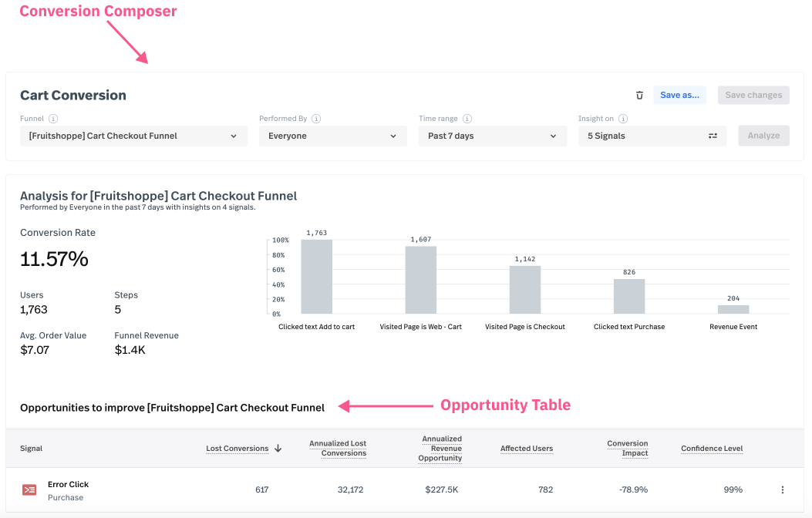Click the Lost Conversions sort arrow
The height and width of the screenshot is (518, 812).
[278, 449]
